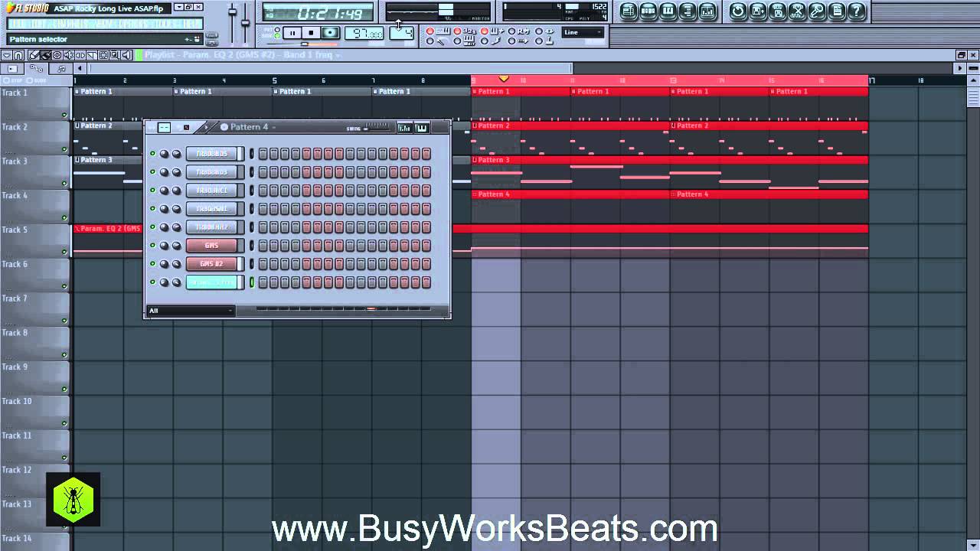Select the Playlist zoom magnifier tool

[115, 55]
